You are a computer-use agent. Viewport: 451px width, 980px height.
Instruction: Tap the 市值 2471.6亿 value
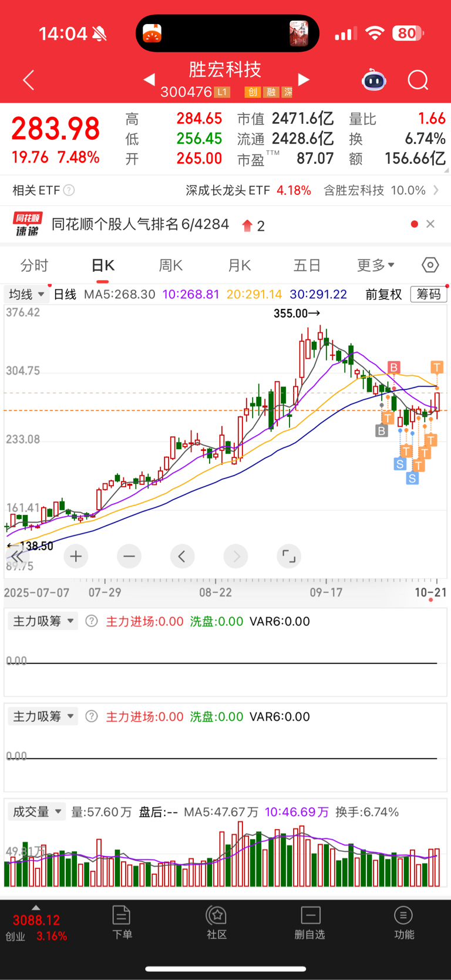click(285, 119)
